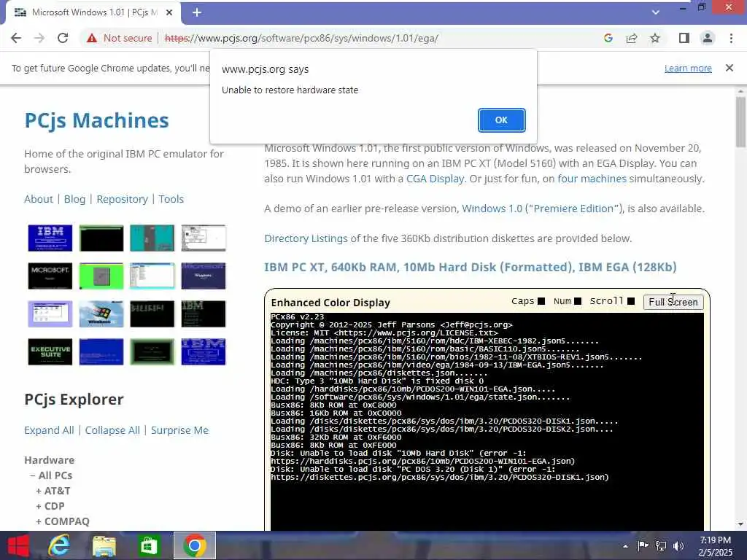This screenshot has width=747, height=560.
Task: Go back with the browser back arrow
Action: coord(16,38)
